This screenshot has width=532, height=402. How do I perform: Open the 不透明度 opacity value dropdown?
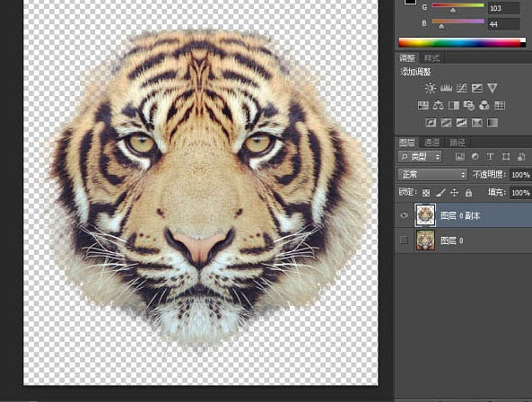pos(520,175)
